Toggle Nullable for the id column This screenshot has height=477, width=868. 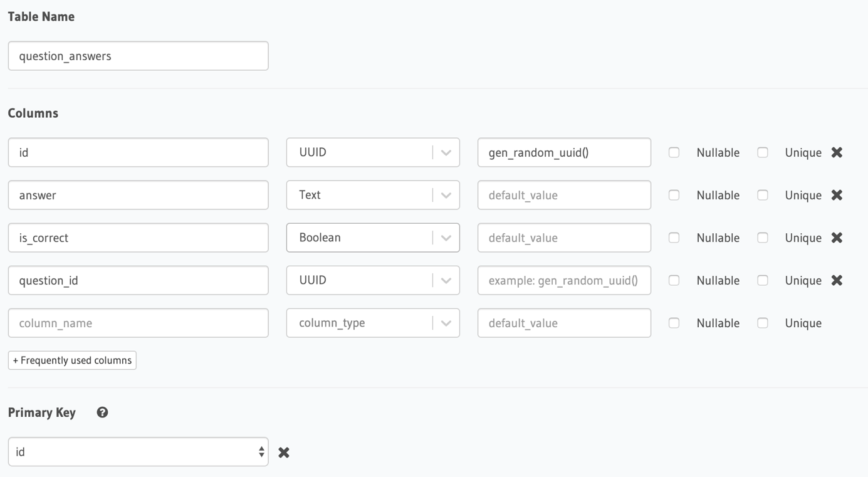pos(674,152)
